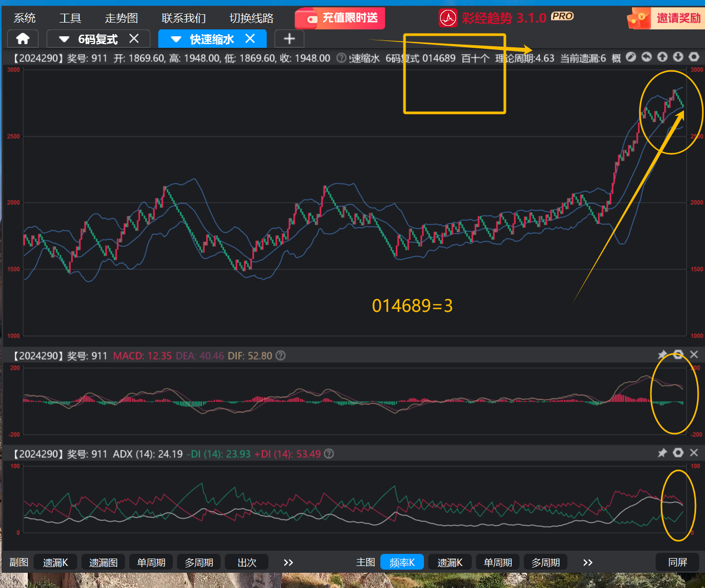The image size is (705, 588).
Task: Add a new tab with plus button
Action: click(289, 39)
